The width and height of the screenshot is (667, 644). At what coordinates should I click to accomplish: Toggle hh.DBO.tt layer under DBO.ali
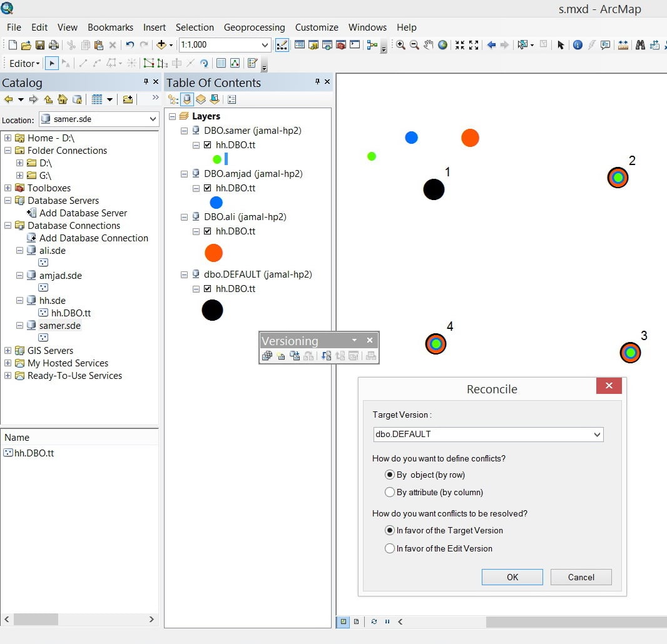click(208, 231)
